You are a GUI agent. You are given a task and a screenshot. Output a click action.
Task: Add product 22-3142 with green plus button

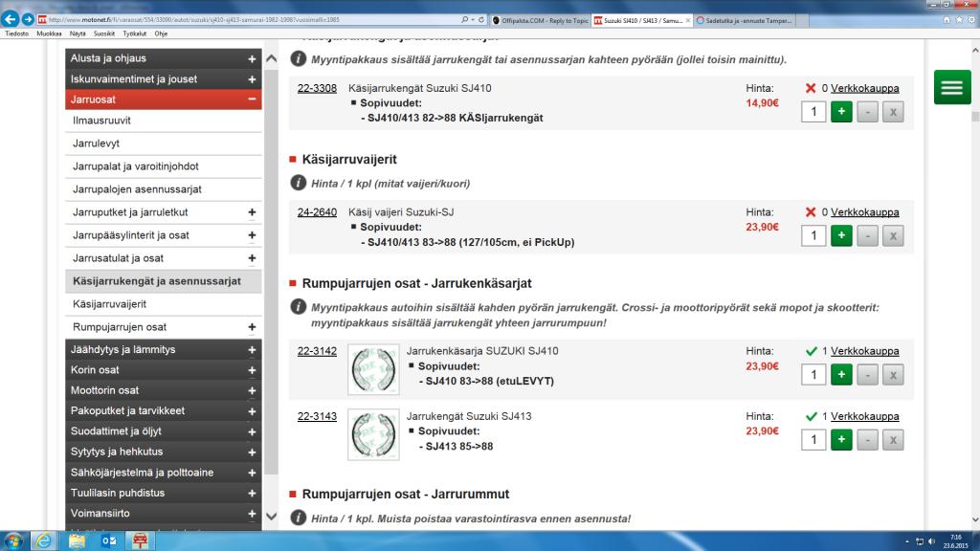[841, 375]
